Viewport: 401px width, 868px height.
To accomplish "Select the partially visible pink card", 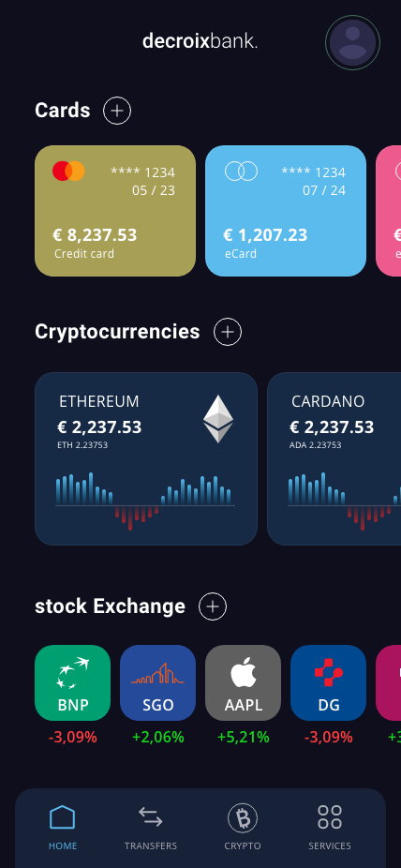I will (388, 210).
